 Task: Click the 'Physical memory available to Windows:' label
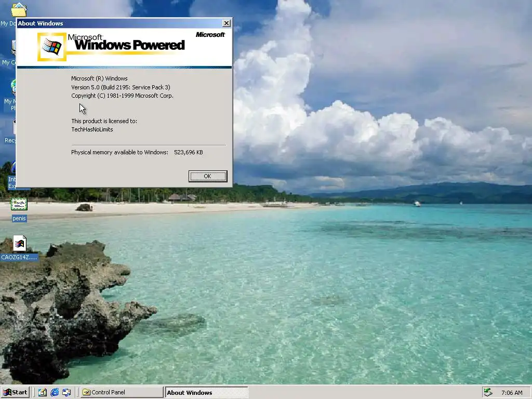pyautogui.click(x=119, y=152)
